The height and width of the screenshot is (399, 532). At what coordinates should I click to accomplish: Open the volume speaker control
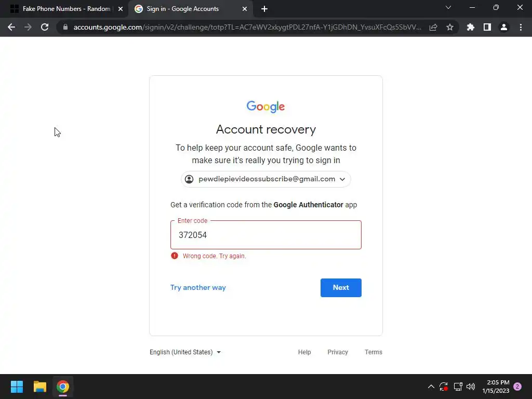click(471, 387)
